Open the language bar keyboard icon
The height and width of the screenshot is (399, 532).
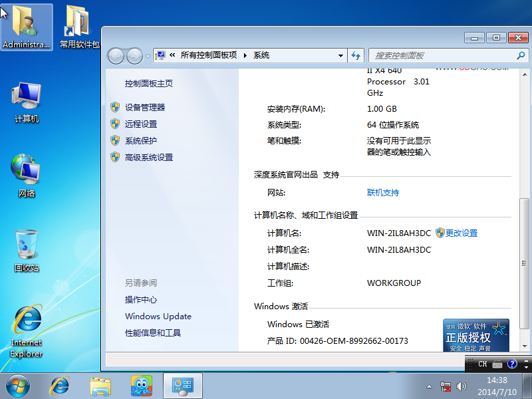(x=497, y=364)
